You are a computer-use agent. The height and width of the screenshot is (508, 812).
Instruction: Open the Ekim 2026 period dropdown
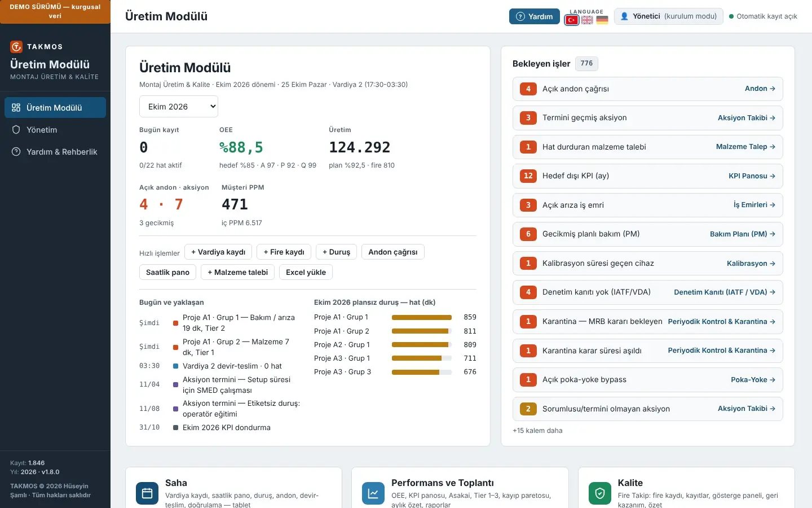coord(179,107)
